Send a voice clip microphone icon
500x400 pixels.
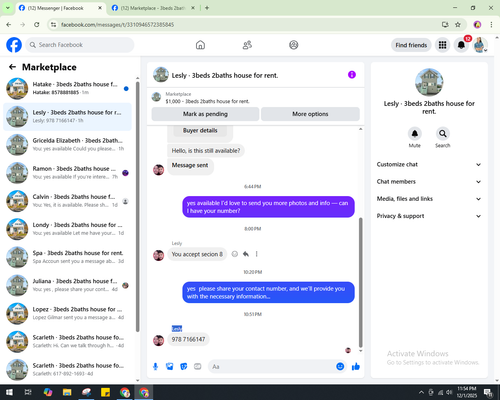click(155, 367)
